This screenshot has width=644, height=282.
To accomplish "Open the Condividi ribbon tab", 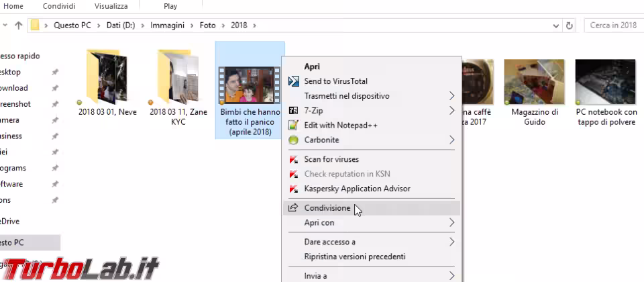I will pos(59,6).
